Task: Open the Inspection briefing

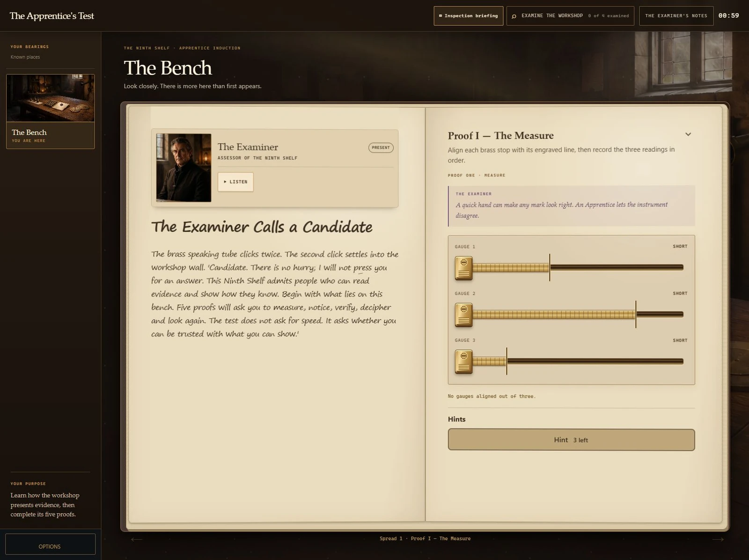Action: pyautogui.click(x=468, y=16)
